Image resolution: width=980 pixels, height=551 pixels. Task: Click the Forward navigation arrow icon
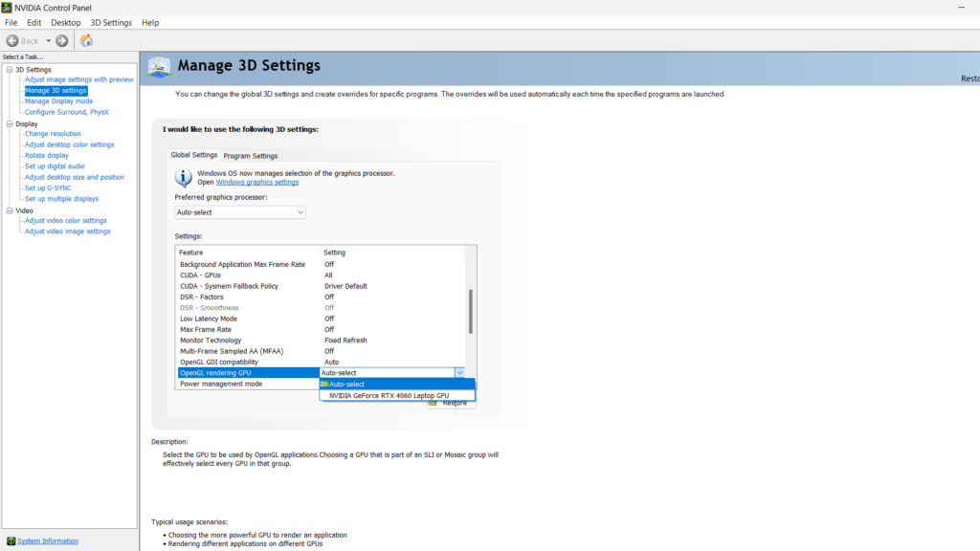click(x=61, y=40)
